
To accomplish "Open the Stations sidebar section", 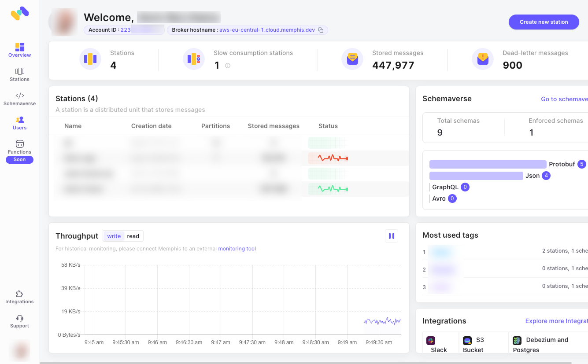I will tap(19, 74).
